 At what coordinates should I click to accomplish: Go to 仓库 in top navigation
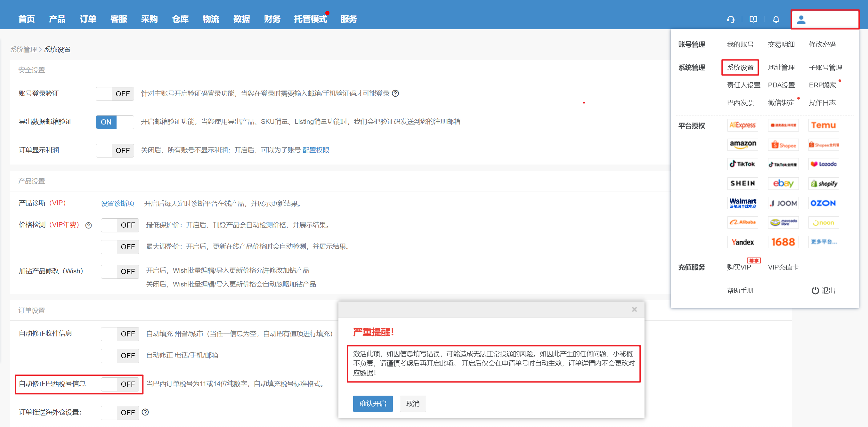(x=180, y=19)
